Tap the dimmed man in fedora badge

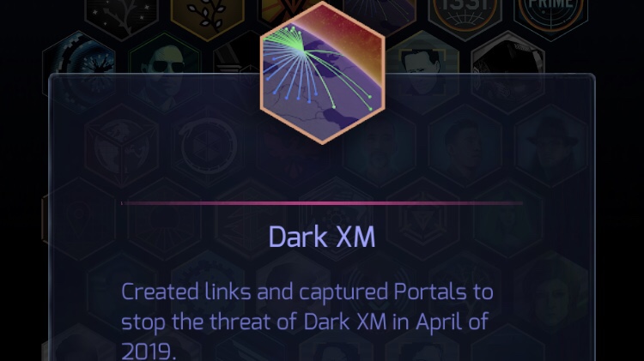[550, 146]
